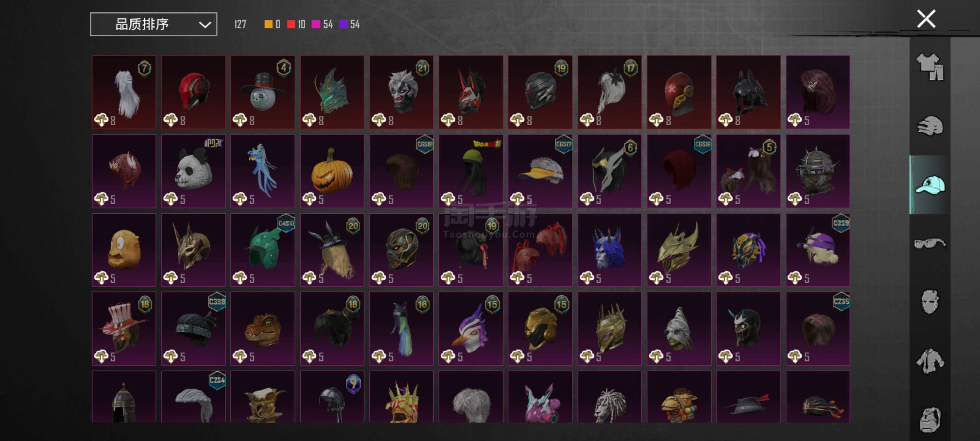The width and height of the screenshot is (980, 441).
Task: Click the purple quality filter square
Action: coord(343,24)
